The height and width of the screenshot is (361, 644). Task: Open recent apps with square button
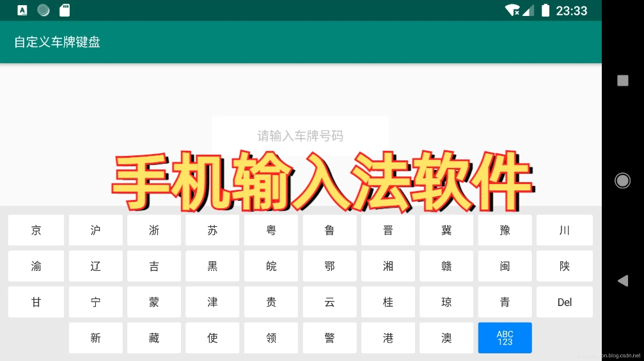622,81
